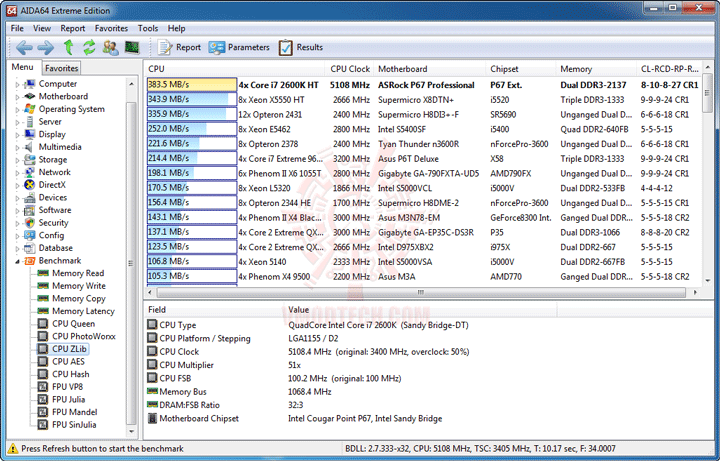The height and width of the screenshot is (461, 720).
Task: Sort by Memory column header
Action: [596, 69]
